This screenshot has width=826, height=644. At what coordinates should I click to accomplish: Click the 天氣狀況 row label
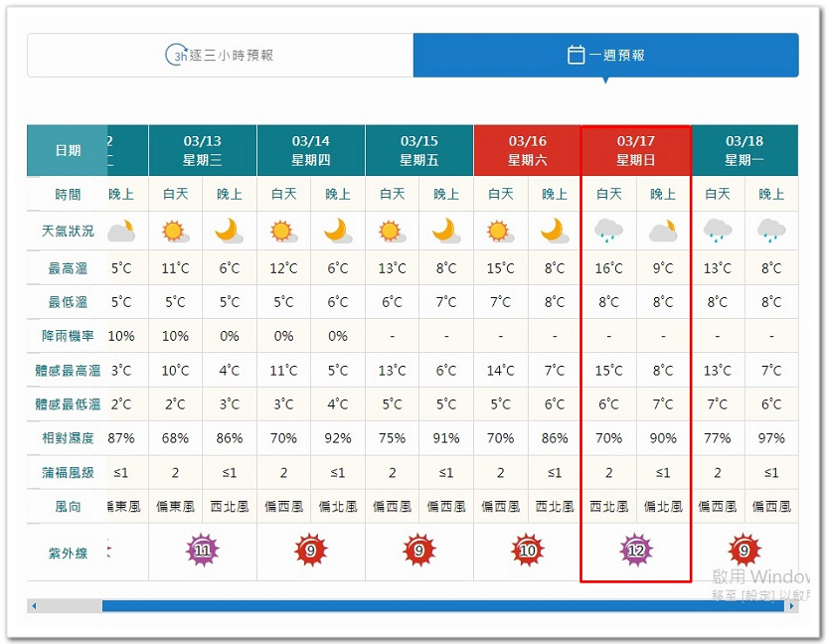[x=68, y=232]
